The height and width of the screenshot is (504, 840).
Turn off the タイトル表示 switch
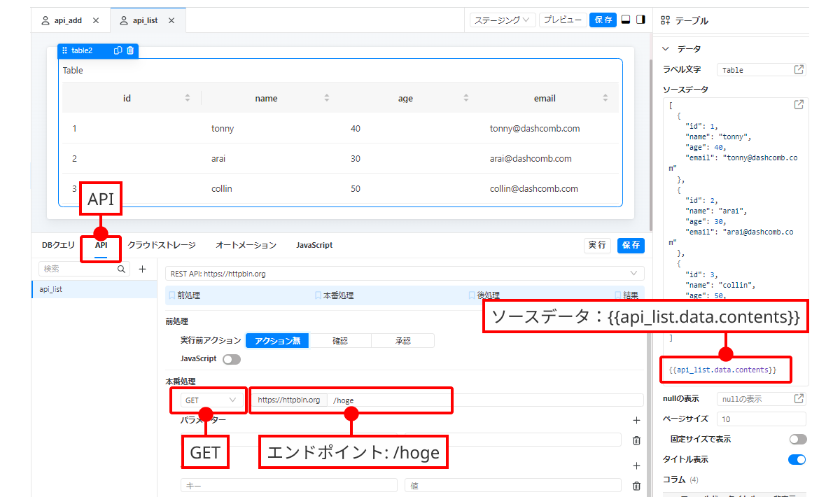797,460
